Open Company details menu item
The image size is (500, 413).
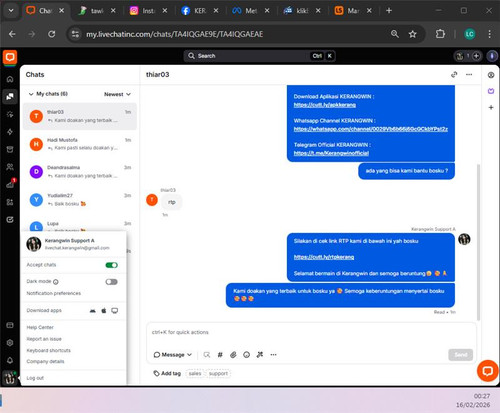(x=45, y=361)
